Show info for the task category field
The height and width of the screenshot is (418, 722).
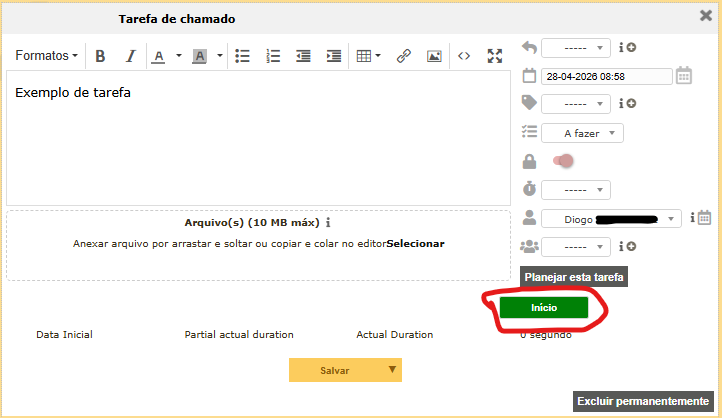tap(621, 104)
